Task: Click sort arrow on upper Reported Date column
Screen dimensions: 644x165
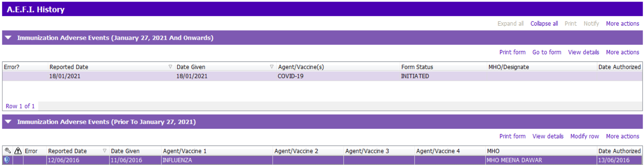Action: point(170,67)
